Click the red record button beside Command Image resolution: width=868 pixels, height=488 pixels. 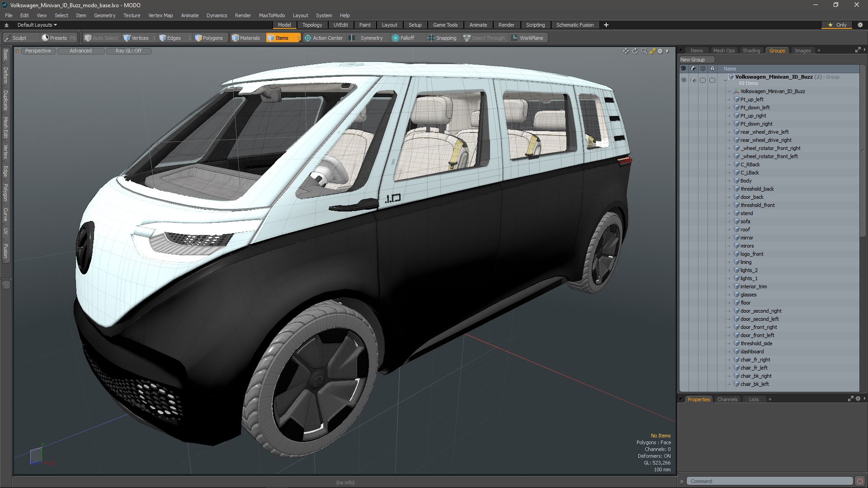pos(860,481)
